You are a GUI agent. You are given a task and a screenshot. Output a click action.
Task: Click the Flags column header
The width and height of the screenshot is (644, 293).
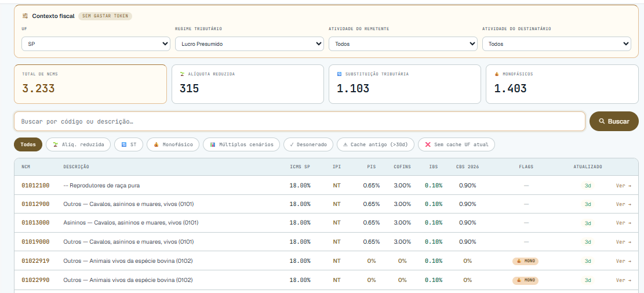[x=526, y=167]
